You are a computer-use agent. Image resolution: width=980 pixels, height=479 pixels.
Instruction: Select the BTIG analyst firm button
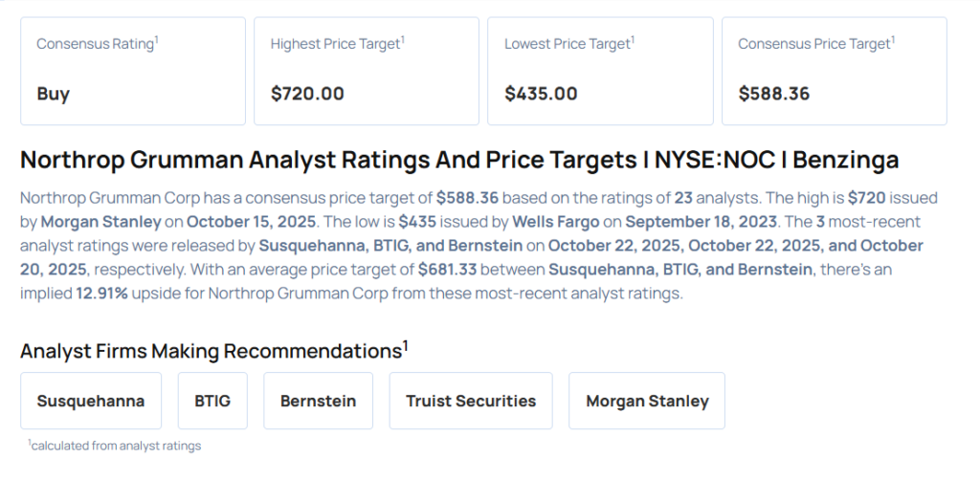(212, 401)
